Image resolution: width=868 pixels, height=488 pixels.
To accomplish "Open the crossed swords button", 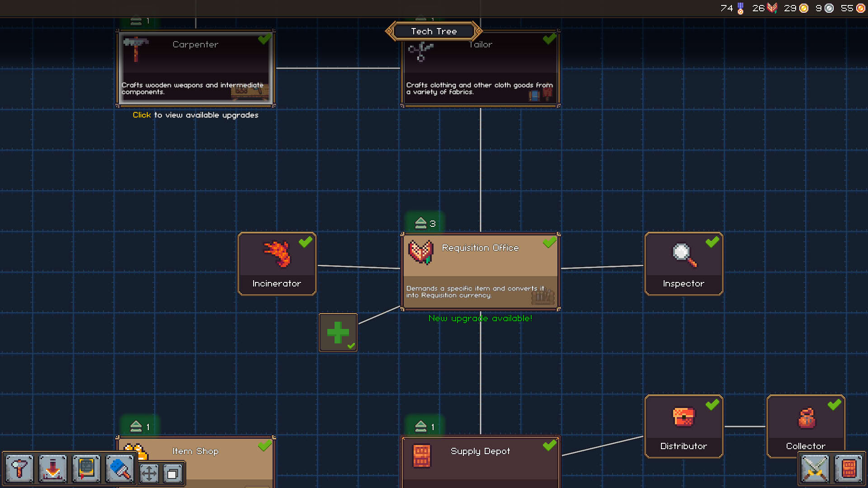I will coord(815,469).
